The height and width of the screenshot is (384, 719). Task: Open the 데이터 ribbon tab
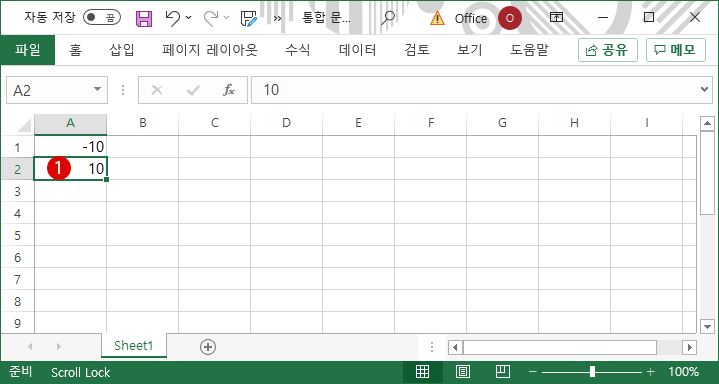tap(358, 50)
